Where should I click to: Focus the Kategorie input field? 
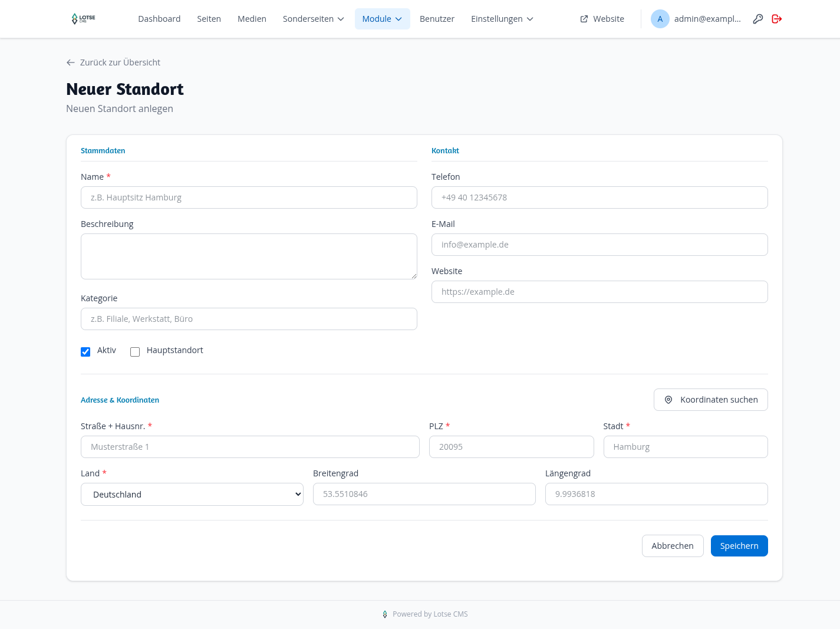click(249, 319)
